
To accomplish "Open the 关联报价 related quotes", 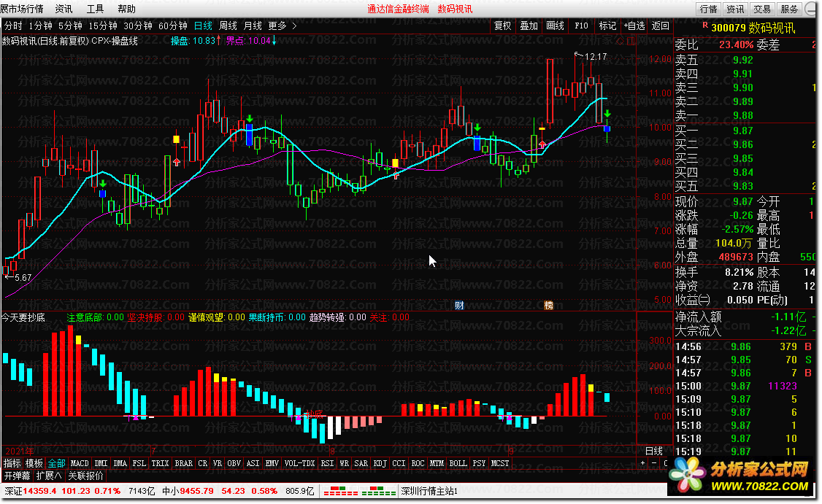I will tap(85, 476).
